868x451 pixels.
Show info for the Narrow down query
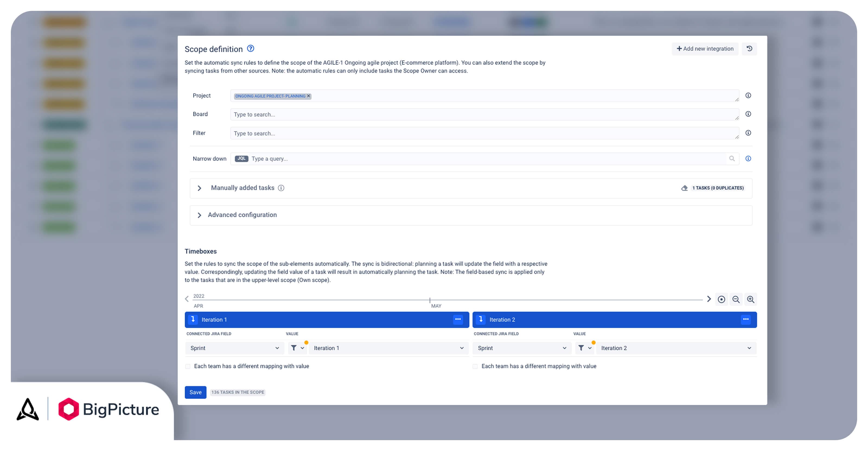748,159
